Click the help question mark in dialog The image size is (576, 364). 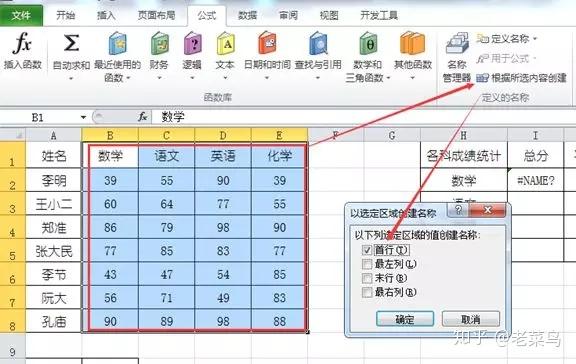[x=458, y=210]
